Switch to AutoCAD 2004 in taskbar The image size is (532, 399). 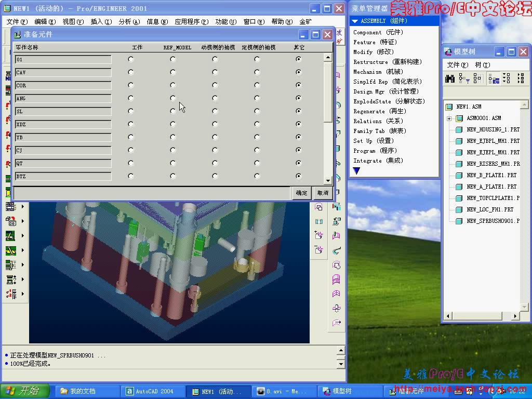[154, 391]
